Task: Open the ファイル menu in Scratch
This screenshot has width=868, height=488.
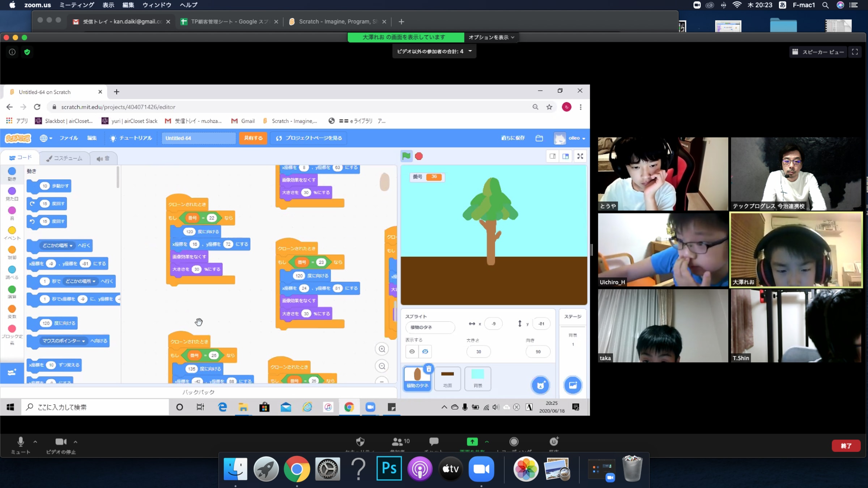Action: (x=69, y=138)
